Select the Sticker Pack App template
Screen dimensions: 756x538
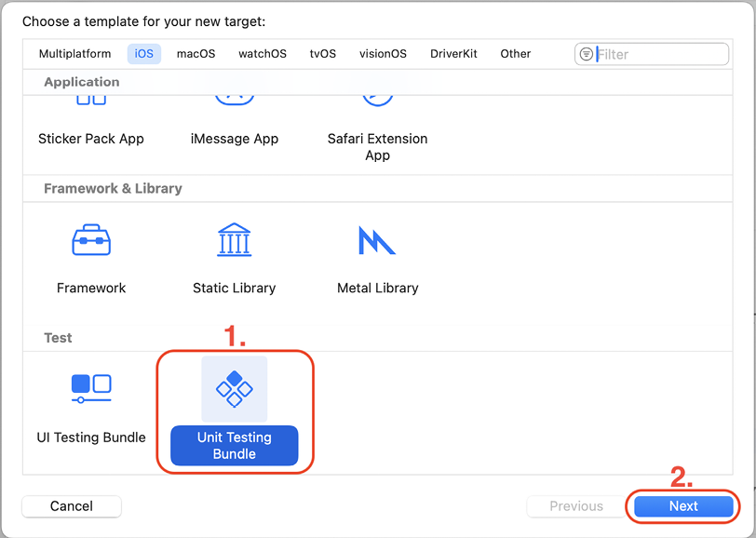[91, 139]
